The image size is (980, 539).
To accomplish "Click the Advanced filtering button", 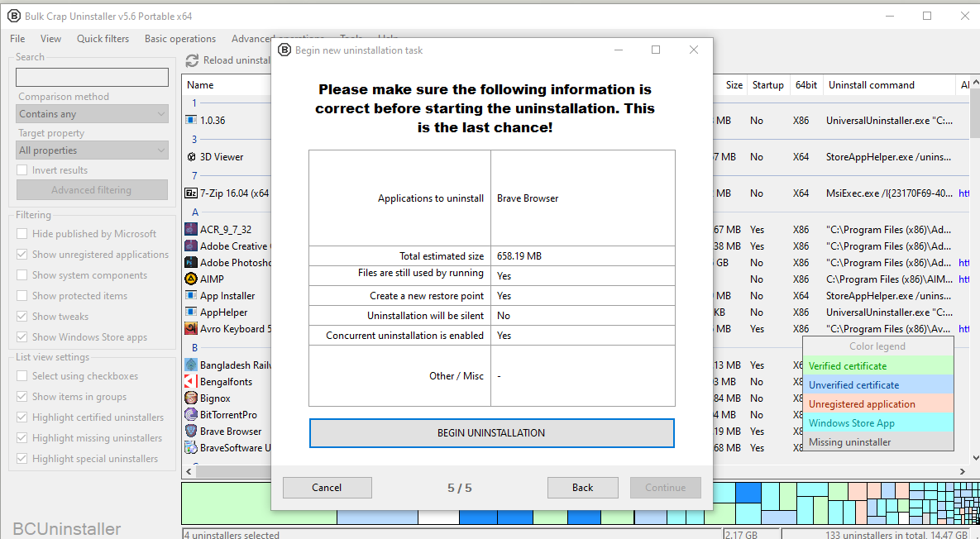I will tap(92, 190).
